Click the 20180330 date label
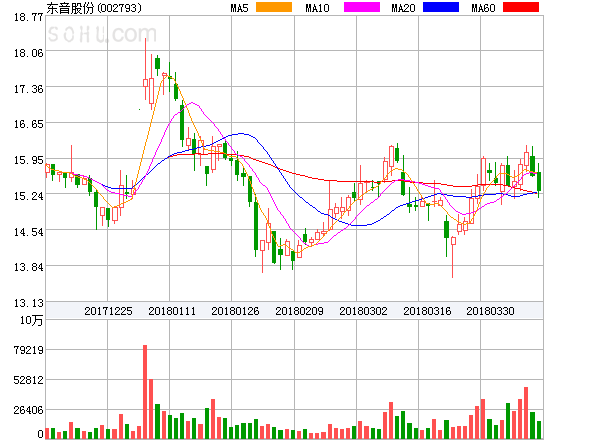Image resolution: width=600 pixels, height=440 pixels. click(490, 311)
